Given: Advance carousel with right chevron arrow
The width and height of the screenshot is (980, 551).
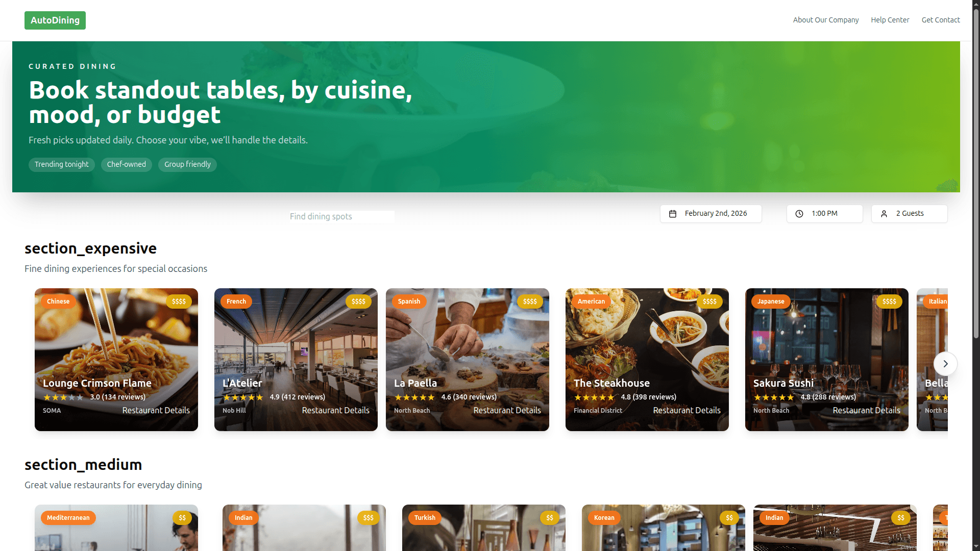Looking at the screenshot, I should coord(945,364).
